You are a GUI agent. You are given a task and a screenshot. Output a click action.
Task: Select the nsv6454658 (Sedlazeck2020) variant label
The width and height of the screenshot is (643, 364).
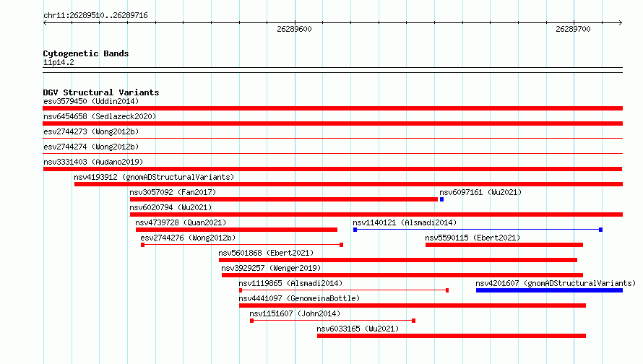tap(100, 116)
